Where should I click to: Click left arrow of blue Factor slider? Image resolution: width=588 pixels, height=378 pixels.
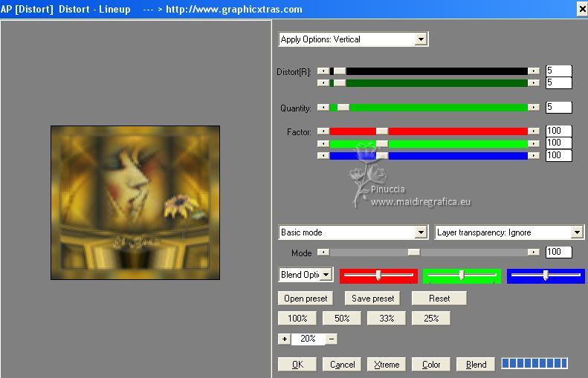(x=323, y=155)
